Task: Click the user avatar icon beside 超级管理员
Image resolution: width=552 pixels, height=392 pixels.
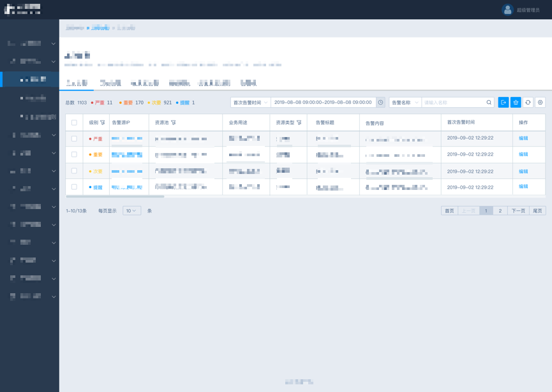Action: 507,10
